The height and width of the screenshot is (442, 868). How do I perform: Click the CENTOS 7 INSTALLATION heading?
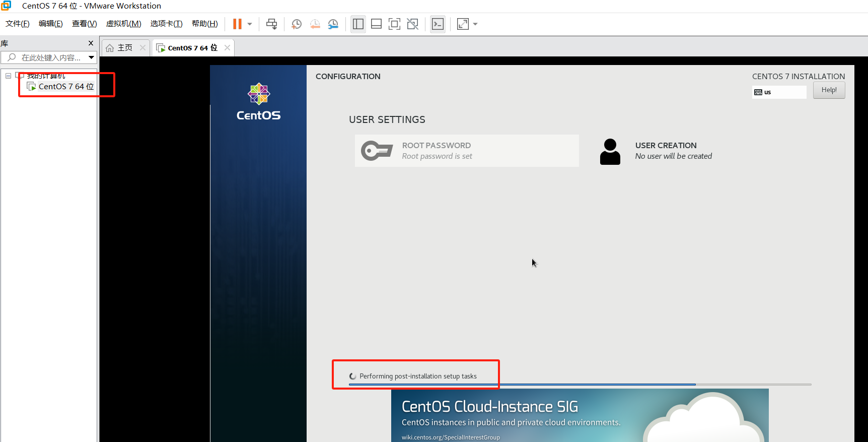799,77
